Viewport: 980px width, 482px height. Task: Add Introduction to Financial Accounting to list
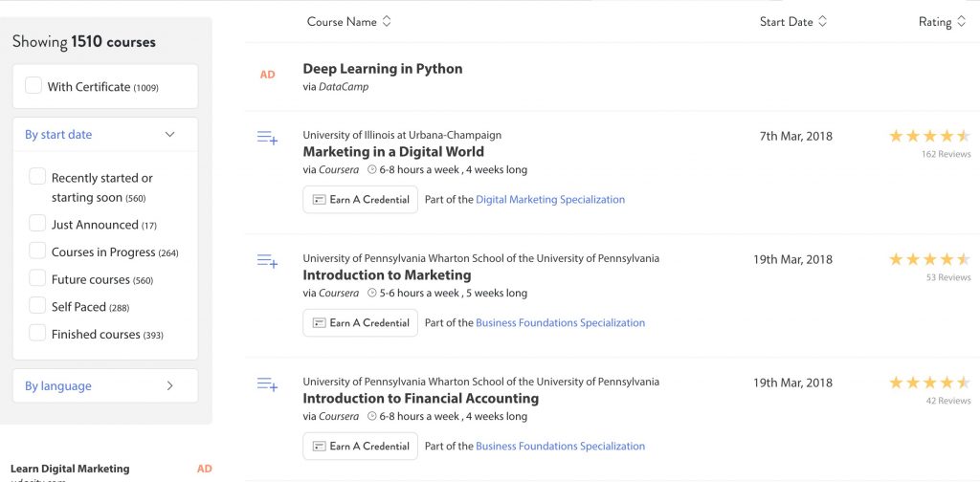tap(267, 384)
